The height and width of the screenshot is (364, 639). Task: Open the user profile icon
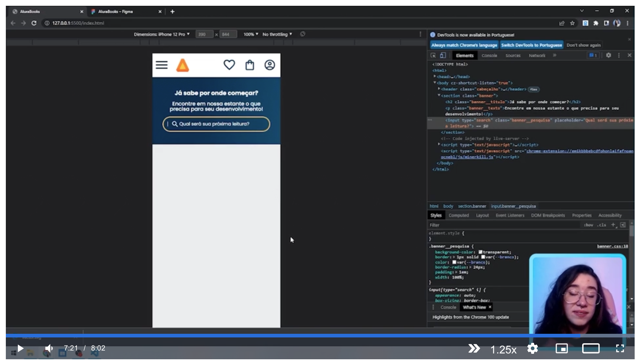[x=270, y=65]
